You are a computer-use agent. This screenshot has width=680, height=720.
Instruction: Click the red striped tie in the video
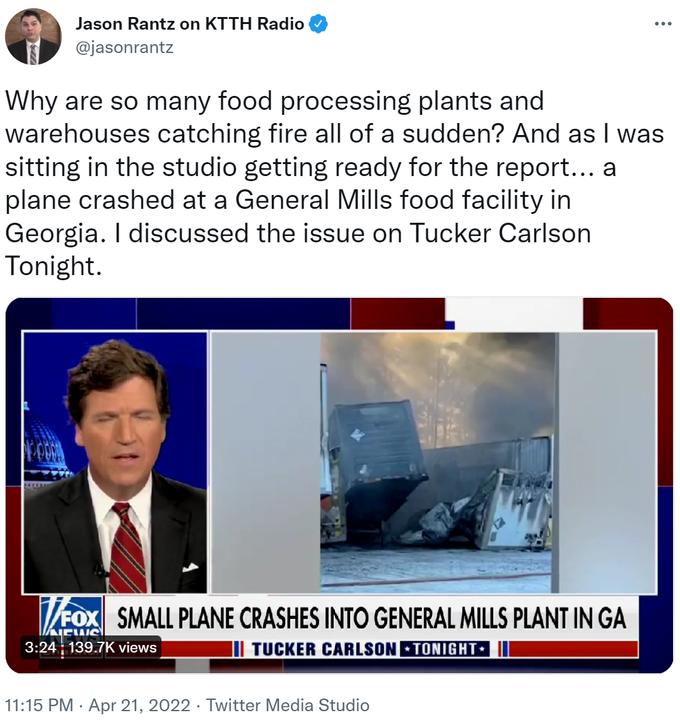(127, 548)
